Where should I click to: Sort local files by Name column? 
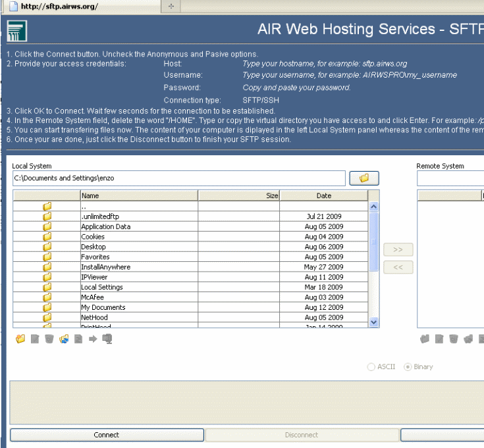pos(139,195)
